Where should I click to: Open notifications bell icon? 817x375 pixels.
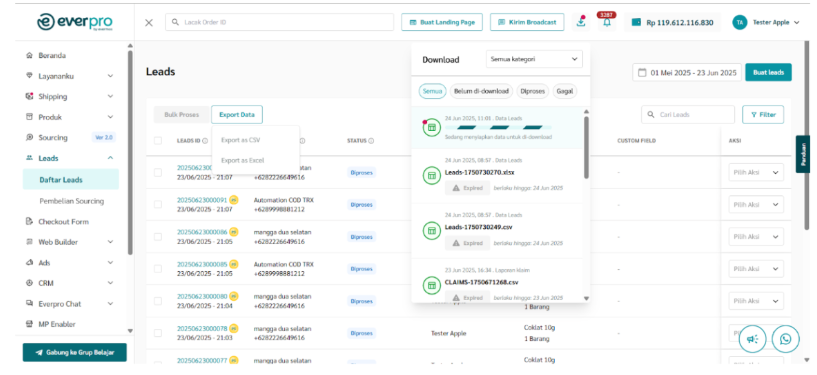pos(606,22)
